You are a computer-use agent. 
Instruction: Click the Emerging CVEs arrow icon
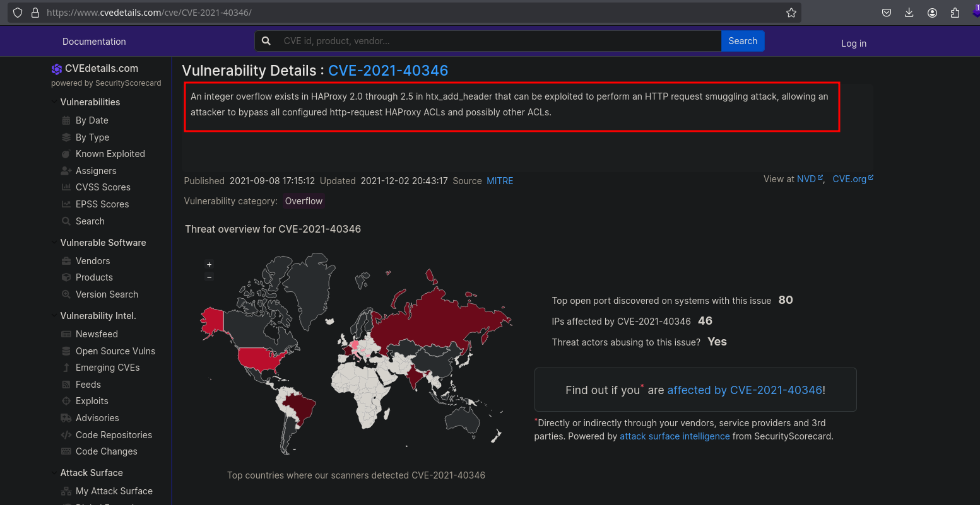(x=66, y=368)
